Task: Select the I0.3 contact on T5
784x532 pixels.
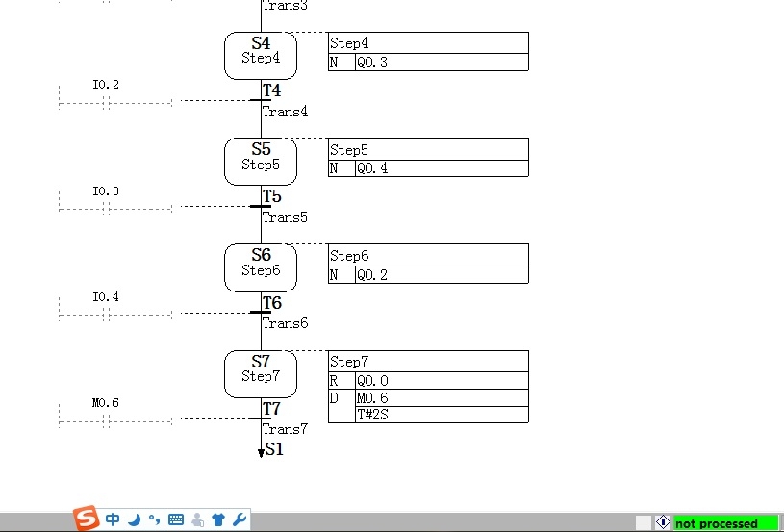Action: pyautogui.click(x=106, y=209)
